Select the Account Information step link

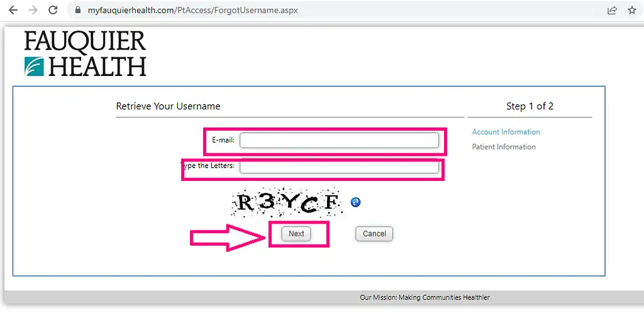[506, 132]
